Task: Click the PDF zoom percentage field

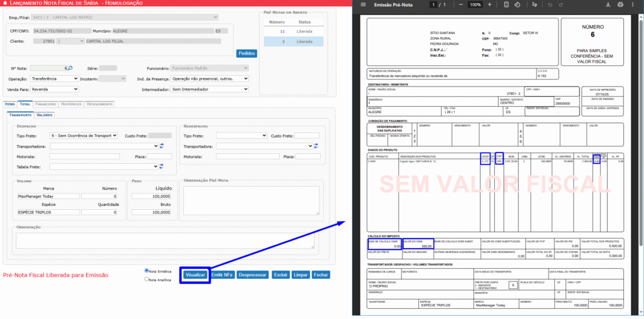Action: (x=475, y=4)
